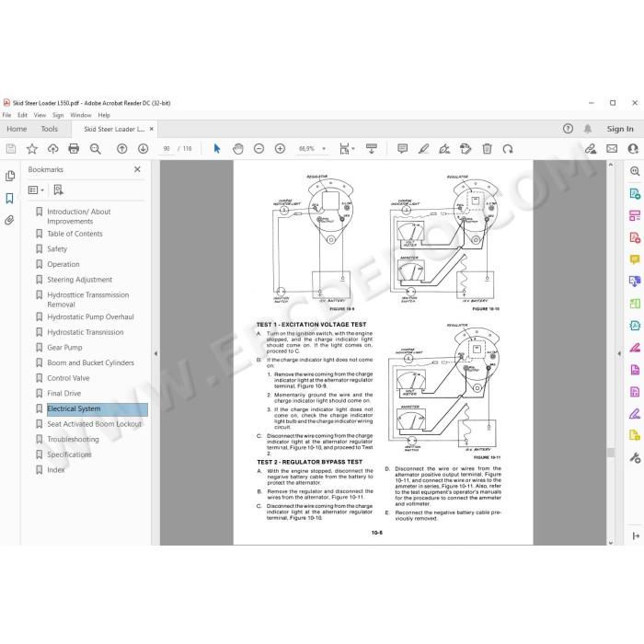The image size is (644, 644).
Task: Open the Export PDF tool
Action: click(635, 193)
